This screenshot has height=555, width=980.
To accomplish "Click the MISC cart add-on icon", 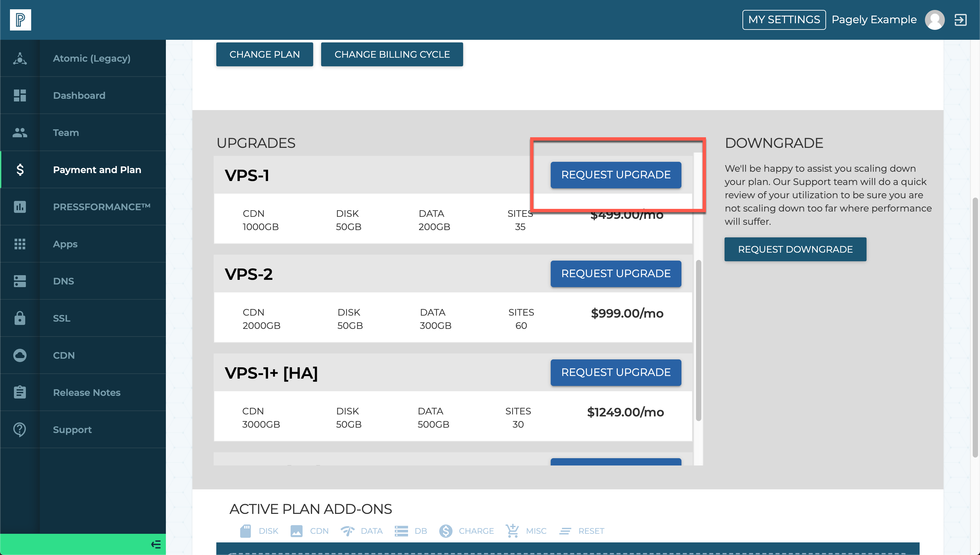I will [513, 530].
